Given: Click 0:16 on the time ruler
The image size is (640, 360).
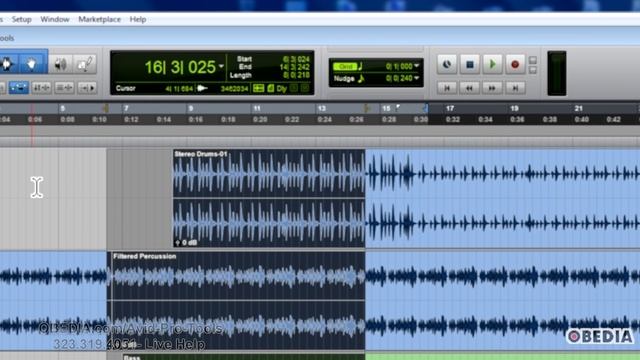Looking at the screenshot, I should click(x=196, y=120).
